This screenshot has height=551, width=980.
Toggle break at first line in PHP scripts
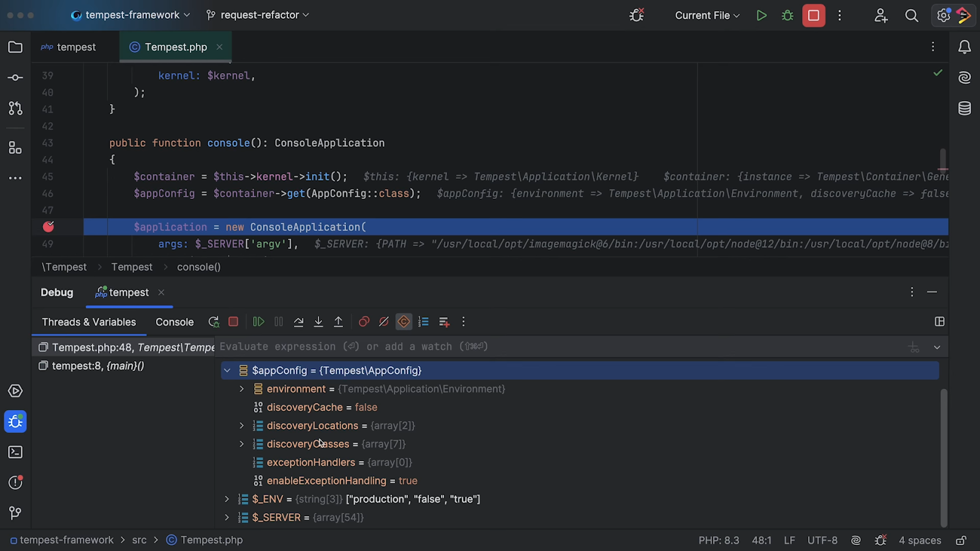coord(404,322)
